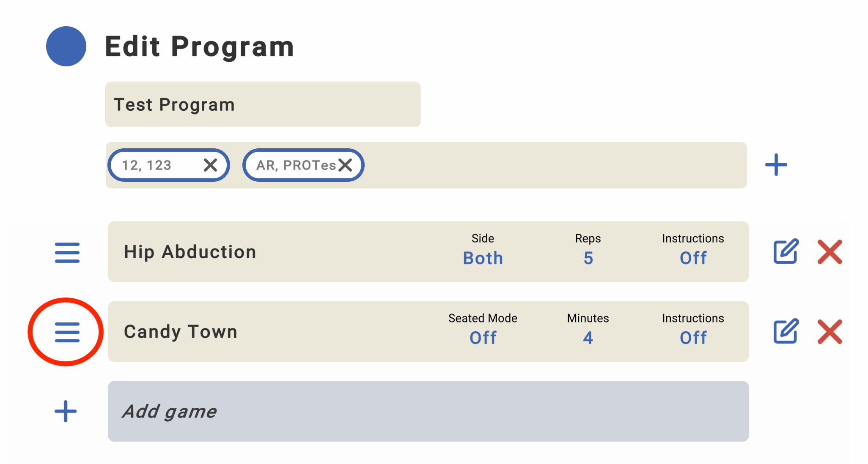Toggle Candy Town Instructions Off value

[693, 338]
